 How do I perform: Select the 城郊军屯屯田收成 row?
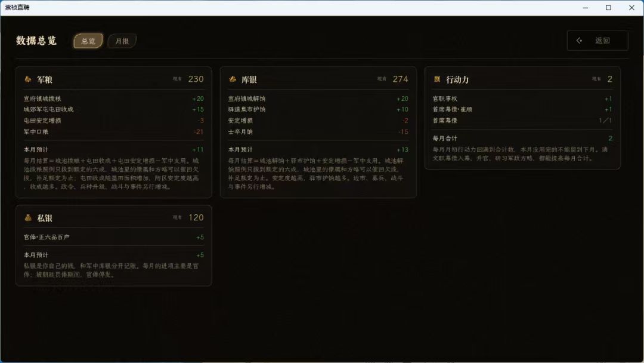coord(114,109)
